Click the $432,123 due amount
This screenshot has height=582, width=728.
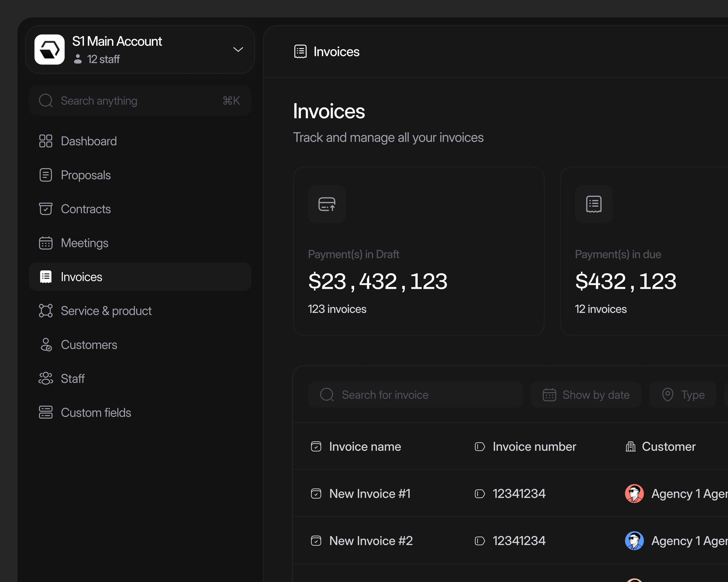(x=626, y=281)
